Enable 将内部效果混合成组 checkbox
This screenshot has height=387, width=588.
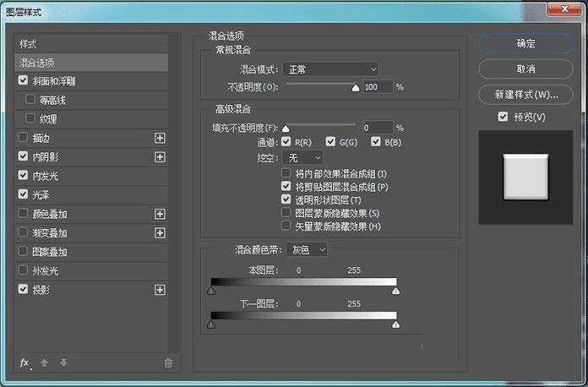286,173
